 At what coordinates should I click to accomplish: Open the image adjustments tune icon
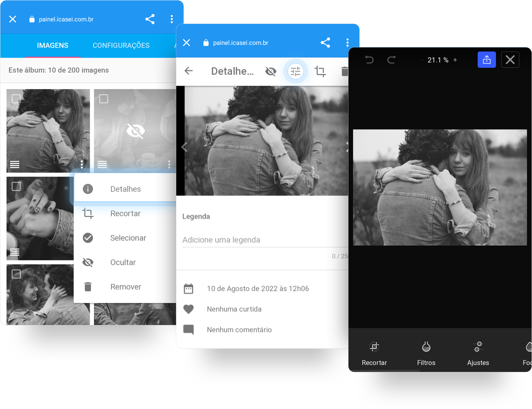coord(295,71)
